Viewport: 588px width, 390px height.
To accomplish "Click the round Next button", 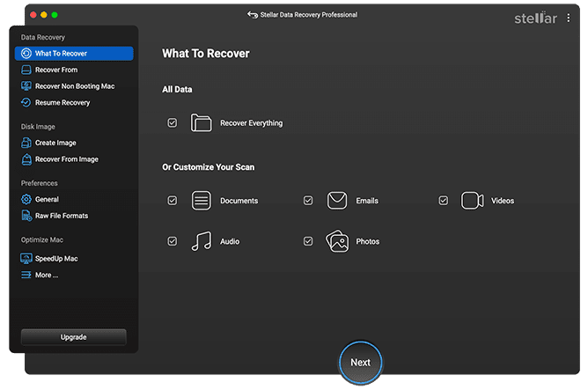I will [x=360, y=363].
